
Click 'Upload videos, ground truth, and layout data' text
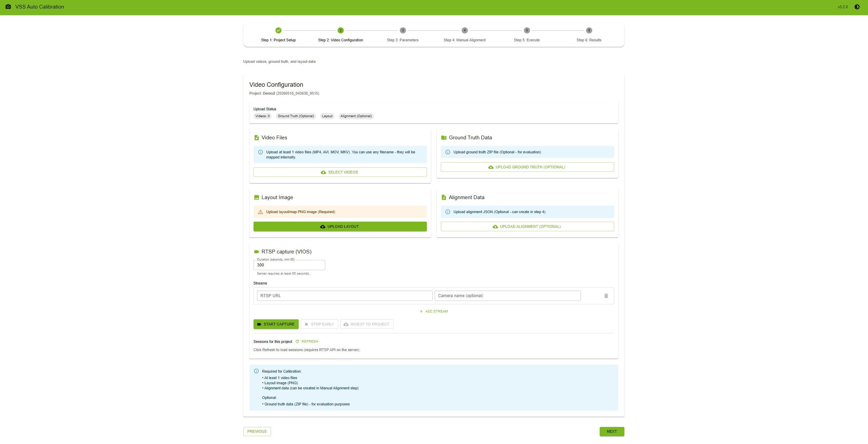pos(279,62)
